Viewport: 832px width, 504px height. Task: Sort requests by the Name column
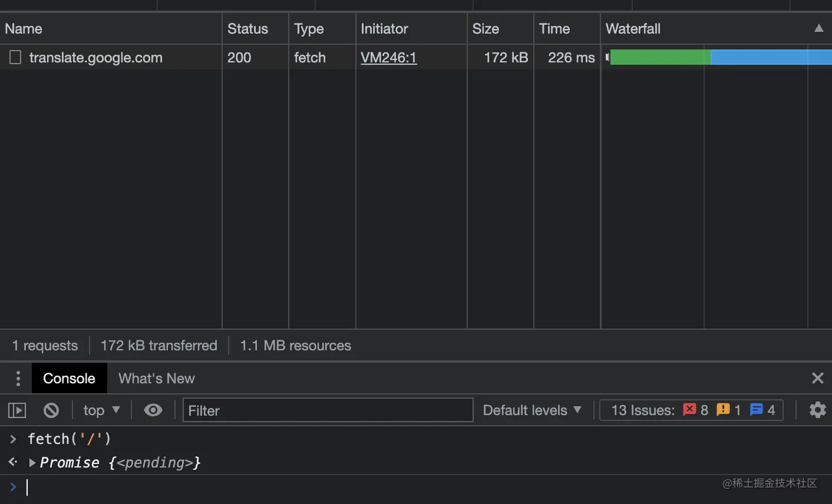tap(111, 28)
